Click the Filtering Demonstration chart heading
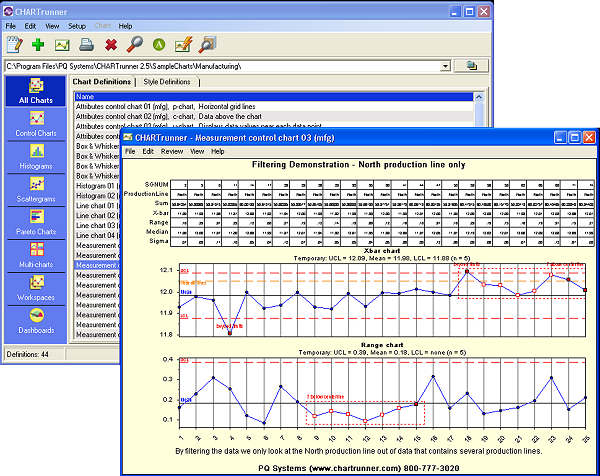Image resolution: width=600 pixels, height=476 pixels. point(359,165)
